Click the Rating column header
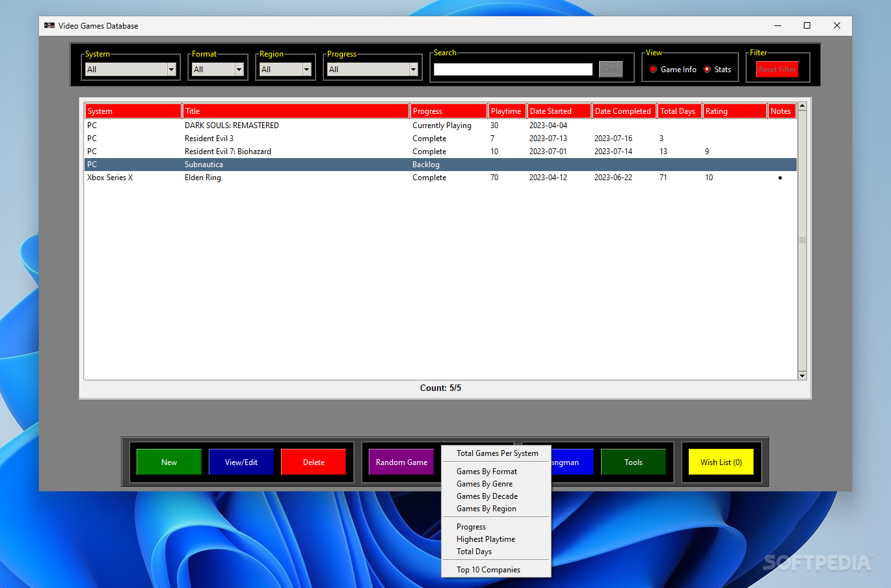 (735, 111)
